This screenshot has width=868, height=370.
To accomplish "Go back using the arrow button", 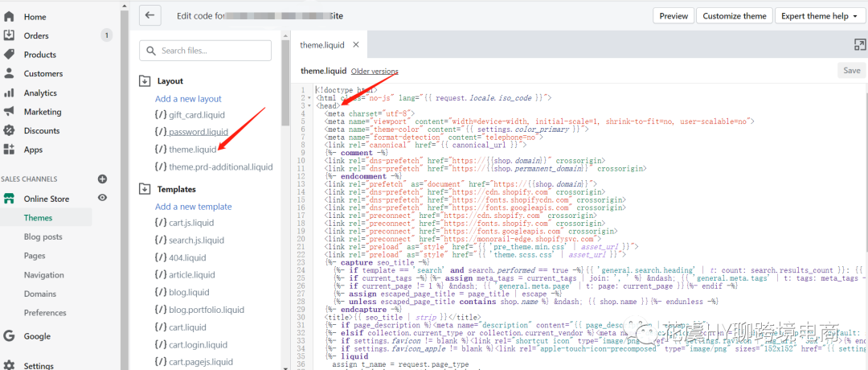I will pos(149,15).
